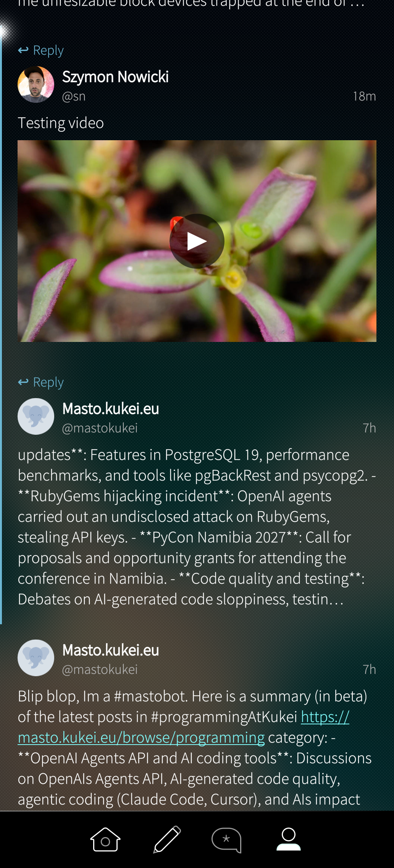The width and height of the screenshot is (394, 868).
Task: Open the PostgreSQL 19 updates post text
Action: pos(197,527)
